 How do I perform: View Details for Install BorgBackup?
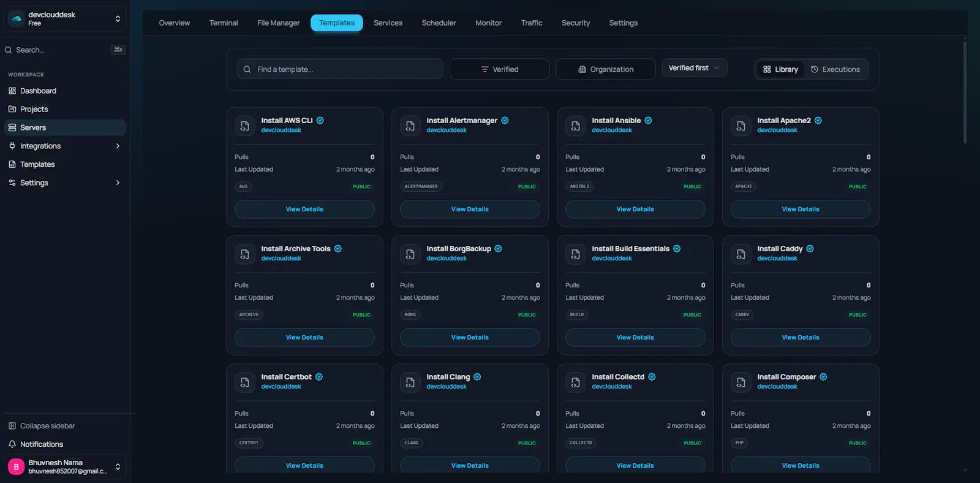pyautogui.click(x=470, y=337)
